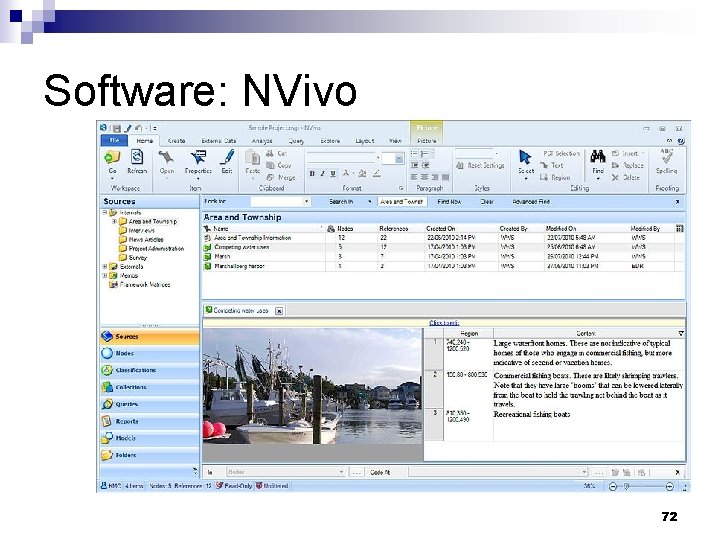Open the font name dropdown in Format group
The width and height of the screenshot is (720, 540).
[x=377, y=158]
